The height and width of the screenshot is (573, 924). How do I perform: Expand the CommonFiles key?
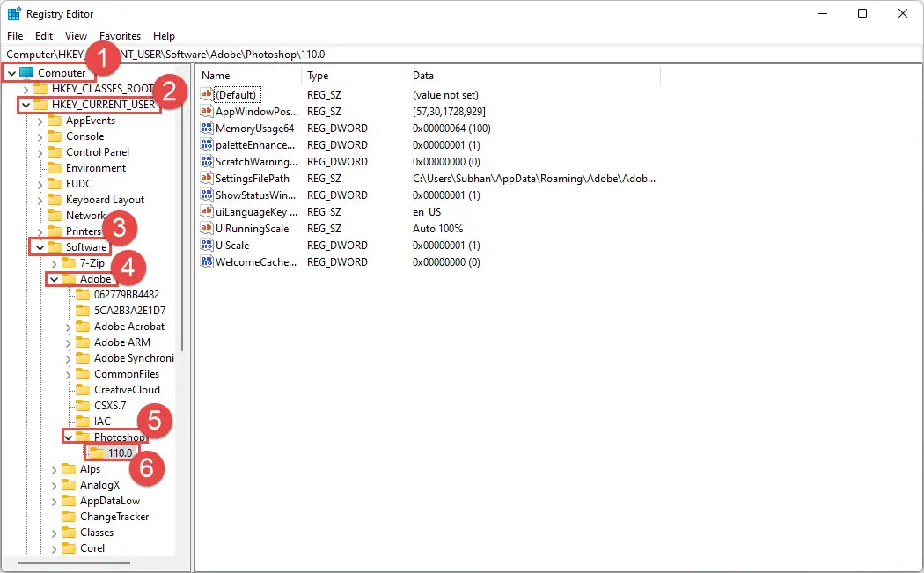[x=69, y=374]
